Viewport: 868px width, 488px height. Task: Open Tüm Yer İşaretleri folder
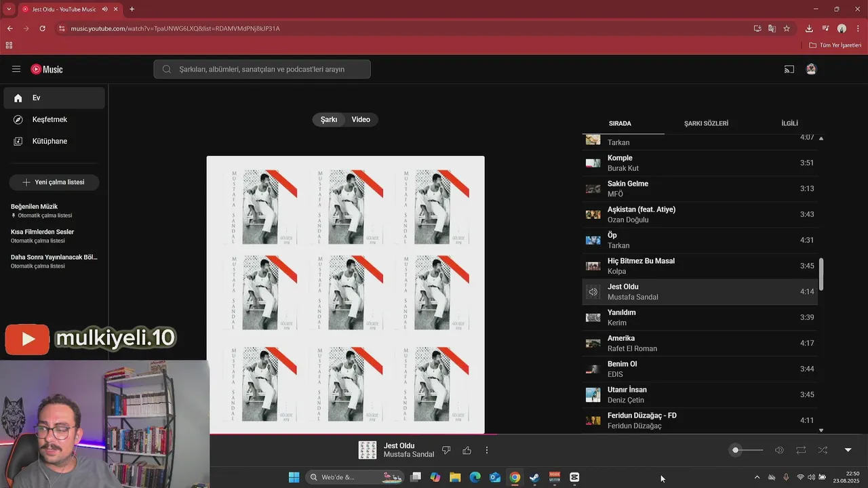click(835, 45)
